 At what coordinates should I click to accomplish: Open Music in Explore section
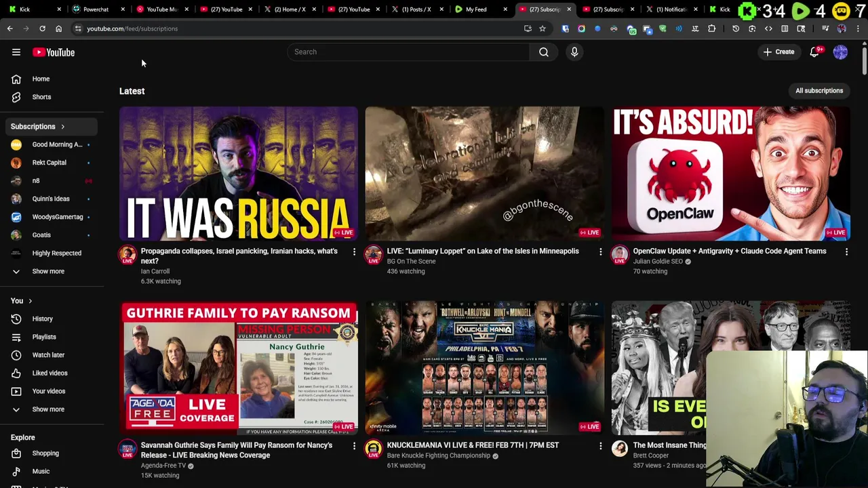point(52,471)
